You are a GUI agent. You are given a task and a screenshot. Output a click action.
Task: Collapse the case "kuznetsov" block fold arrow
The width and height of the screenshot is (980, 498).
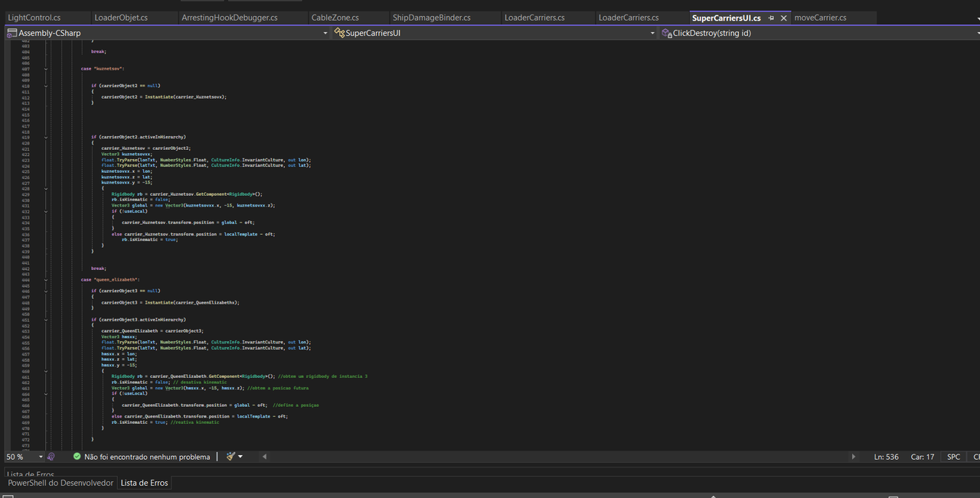[x=46, y=69]
